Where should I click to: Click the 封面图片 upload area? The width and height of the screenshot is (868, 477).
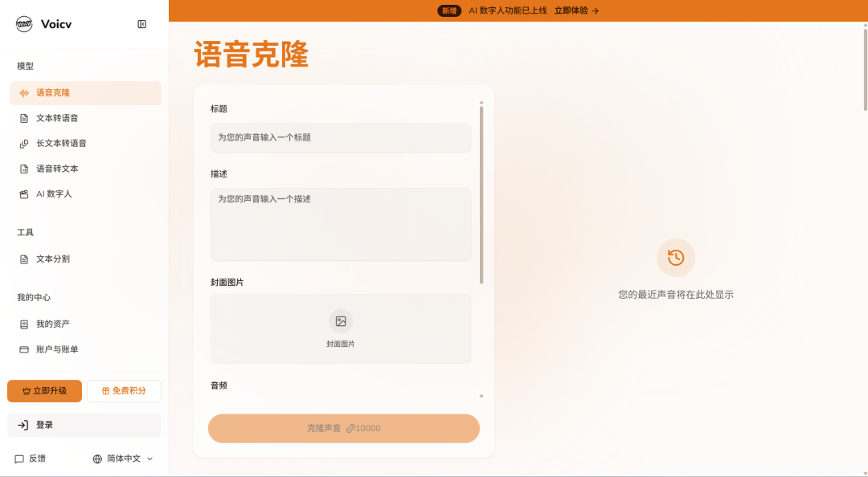(341, 328)
